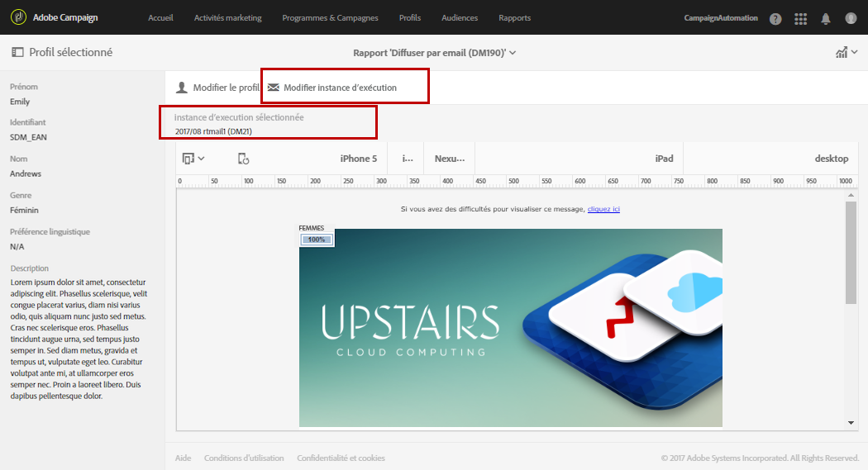Click the Adobe Campaign logo icon
This screenshot has height=470, width=868.
pyautogui.click(x=18, y=17)
